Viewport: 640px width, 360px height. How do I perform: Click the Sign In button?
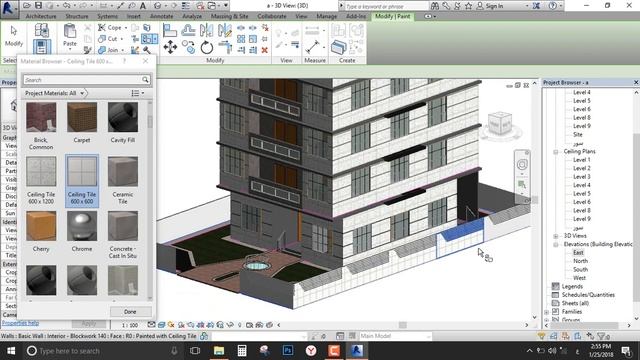click(490, 6)
